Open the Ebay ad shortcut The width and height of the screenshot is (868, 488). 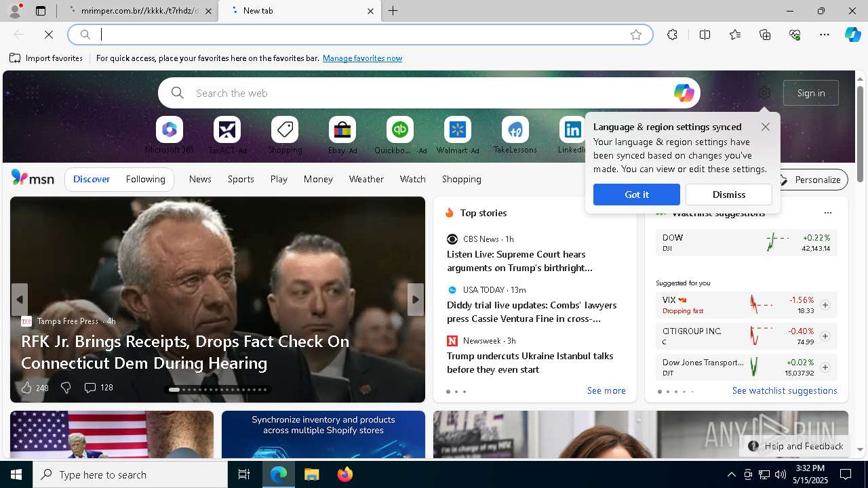tap(342, 136)
